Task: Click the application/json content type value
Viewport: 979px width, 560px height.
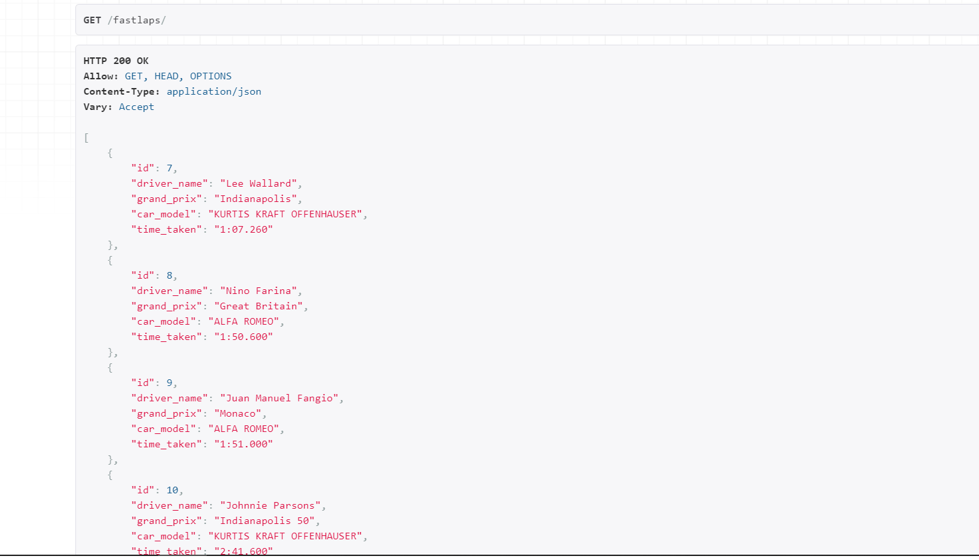Action: (213, 91)
